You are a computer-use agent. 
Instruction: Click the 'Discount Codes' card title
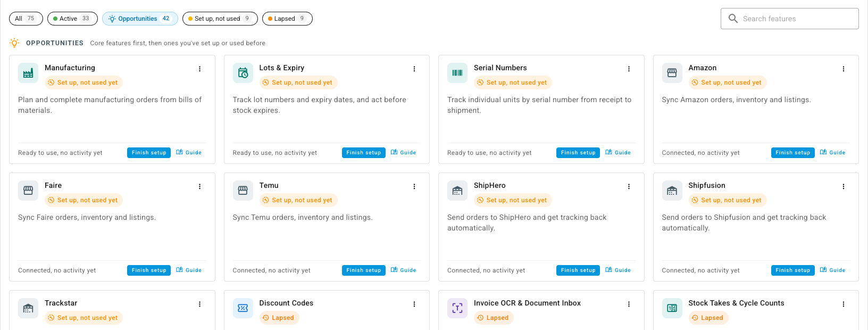pos(286,303)
